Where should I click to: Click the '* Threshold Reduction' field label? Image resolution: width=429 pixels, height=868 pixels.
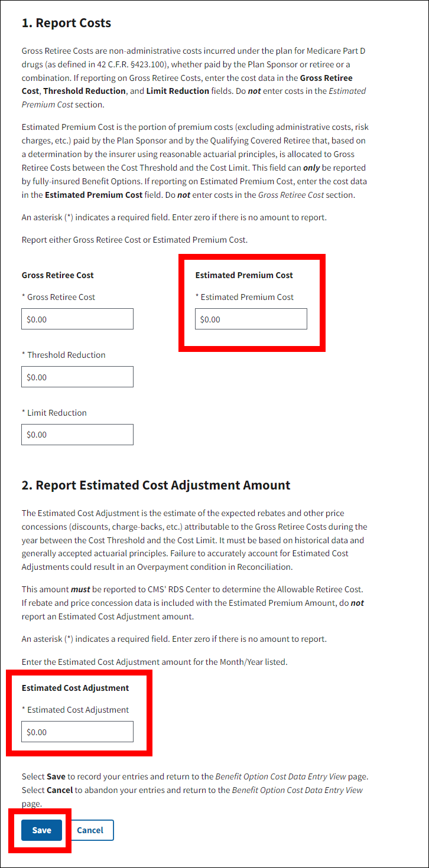(64, 355)
